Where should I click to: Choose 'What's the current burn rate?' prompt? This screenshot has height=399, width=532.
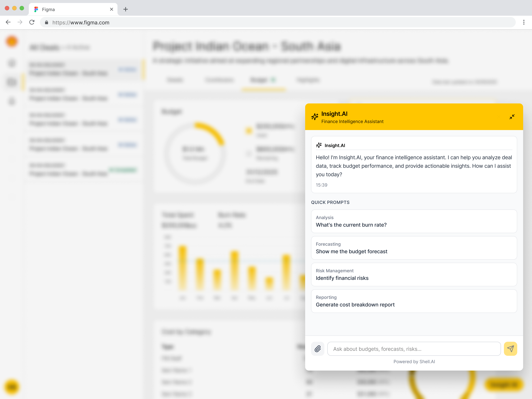pyautogui.click(x=414, y=221)
